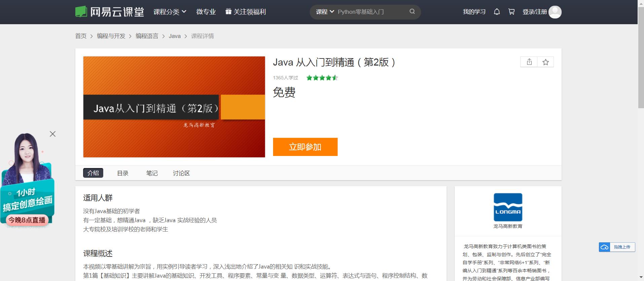
Task: Click 登录/注册 link
Action: click(x=534, y=12)
